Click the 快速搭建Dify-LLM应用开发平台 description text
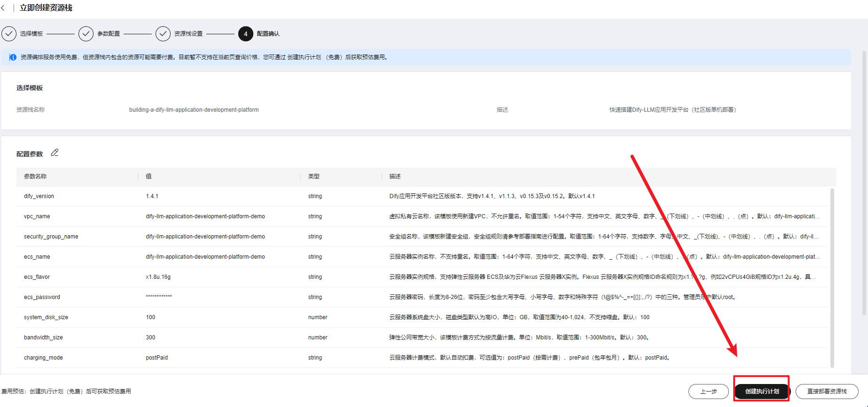The image size is (868, 407). pyautogui.click(x=673, y=110)
